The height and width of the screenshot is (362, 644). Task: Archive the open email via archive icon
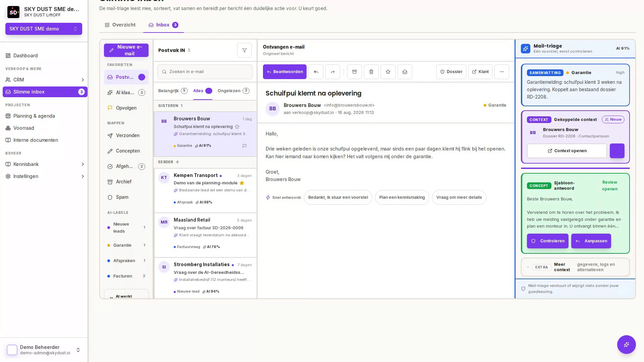tap(354, 72)
